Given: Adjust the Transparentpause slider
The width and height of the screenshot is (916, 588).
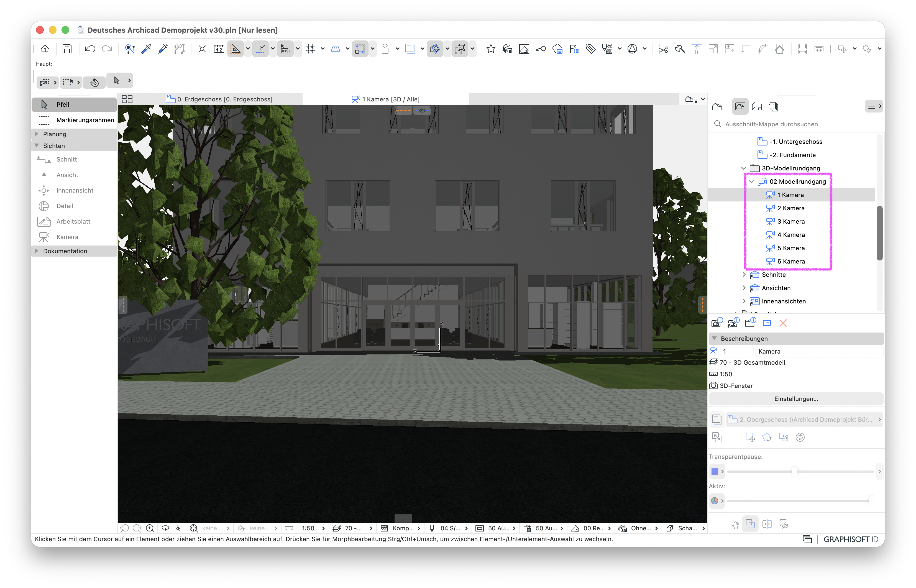Looking at the screenshot, I should click(x=794, y=472).
